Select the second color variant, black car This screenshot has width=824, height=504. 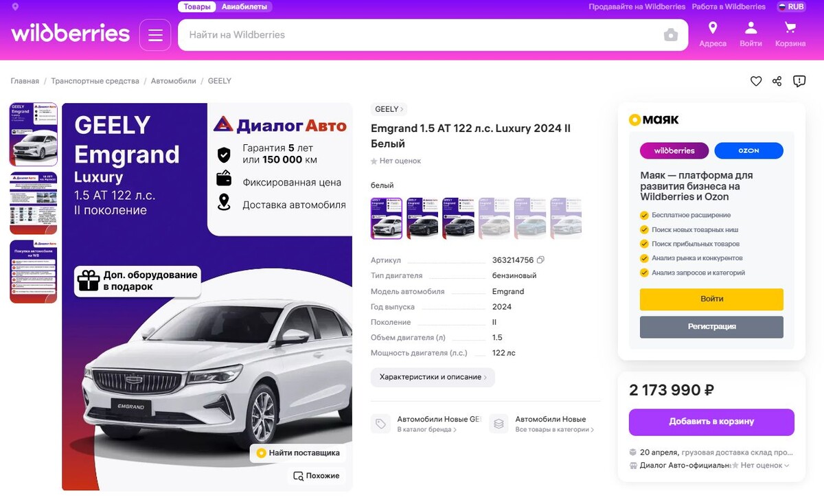click(422, 218)
